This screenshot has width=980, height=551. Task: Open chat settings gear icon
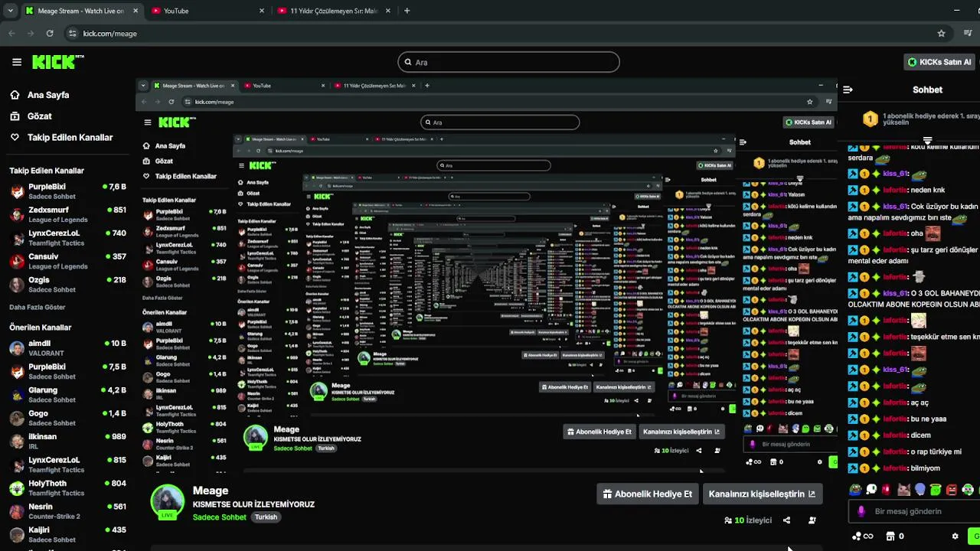(955, 536)
